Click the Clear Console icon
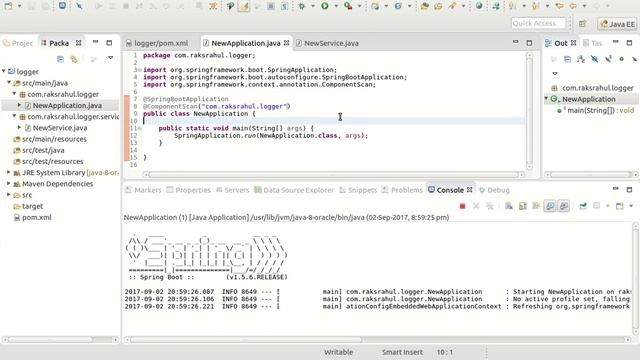The image size is (640, 360). [509, 206]
